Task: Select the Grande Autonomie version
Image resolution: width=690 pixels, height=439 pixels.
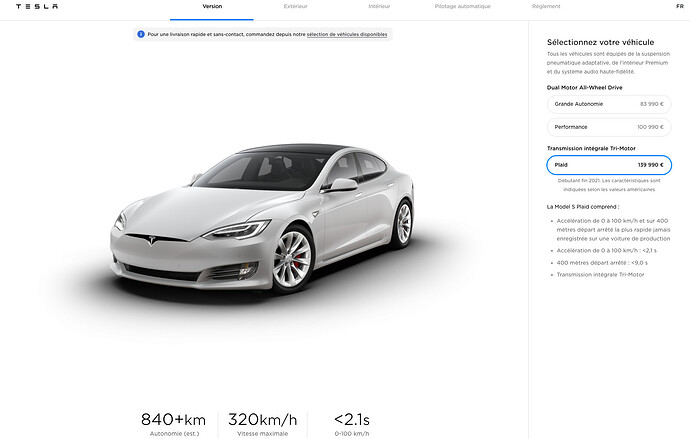Action: [x=609, y=104]
